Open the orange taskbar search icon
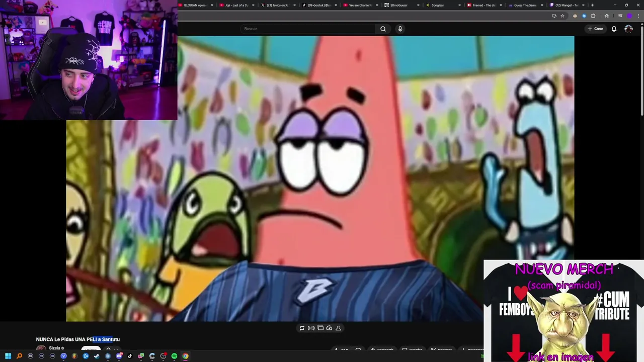This screenshot has height=362, width=644. coord(19,356)
